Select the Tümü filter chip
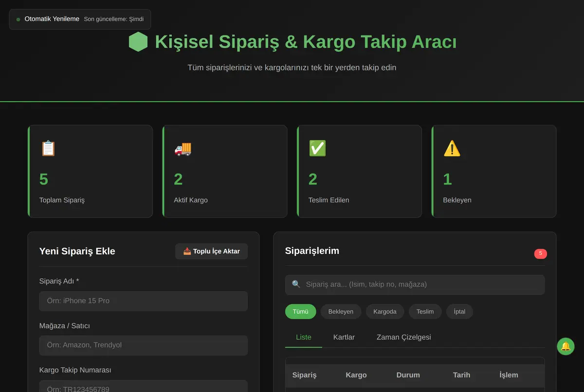This screenshot has height=392, width=584. tap(300, 312)
